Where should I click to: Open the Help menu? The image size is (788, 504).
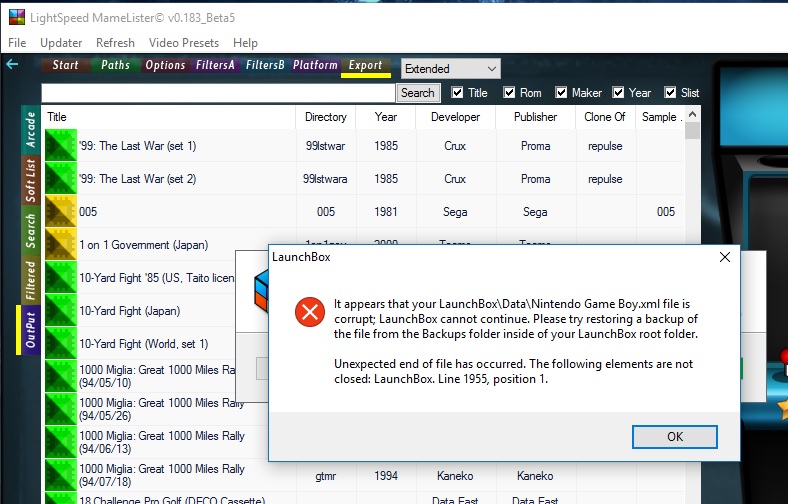click(245, 43)
